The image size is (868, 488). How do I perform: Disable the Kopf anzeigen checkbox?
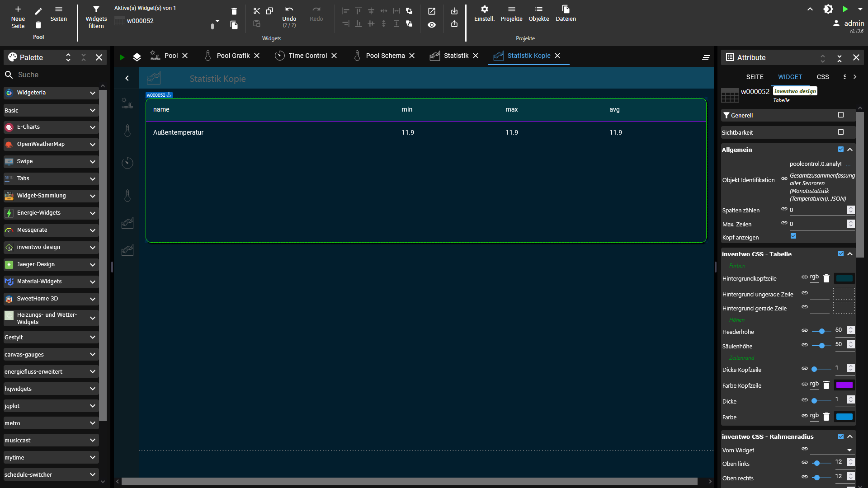793,236
